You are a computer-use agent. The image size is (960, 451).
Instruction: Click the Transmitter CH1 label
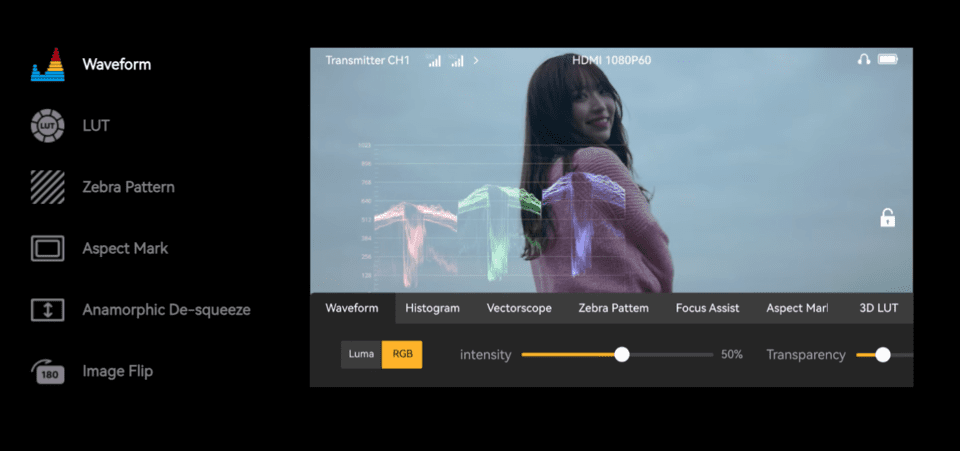pyautogui.click(x=367, y=61)
